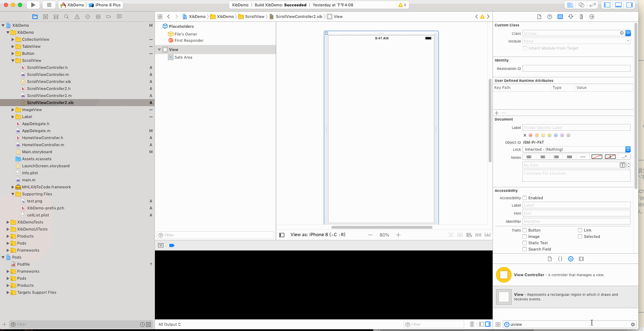Check the Static Text trait
644x331 pixels.
click(525, 243)
